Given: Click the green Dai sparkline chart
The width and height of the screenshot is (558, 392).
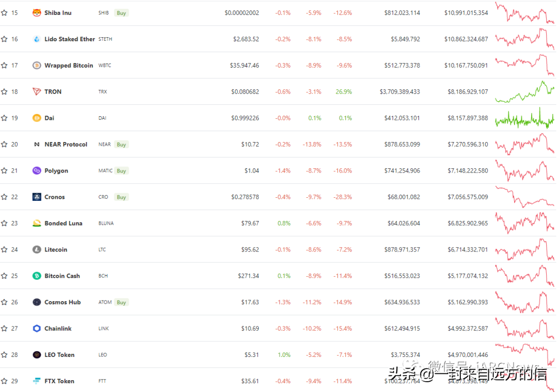Looking at the screenshot, I should pyautogui.click(x=524, y=118).
